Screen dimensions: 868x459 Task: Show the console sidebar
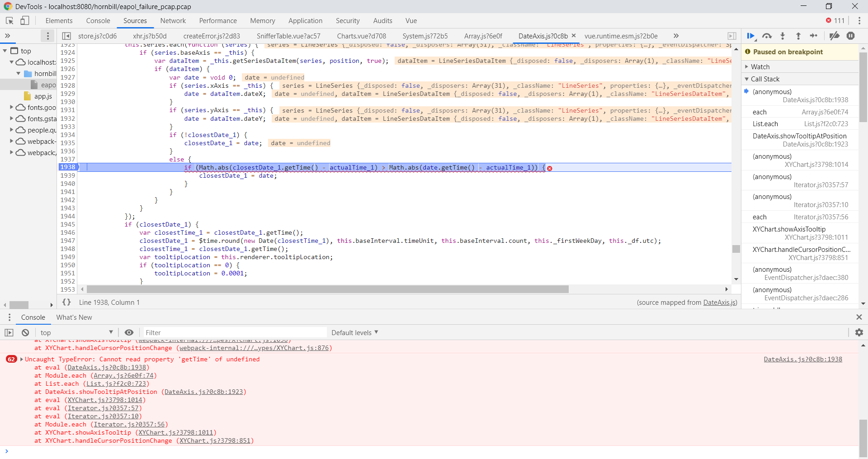[x=9, y=332]
